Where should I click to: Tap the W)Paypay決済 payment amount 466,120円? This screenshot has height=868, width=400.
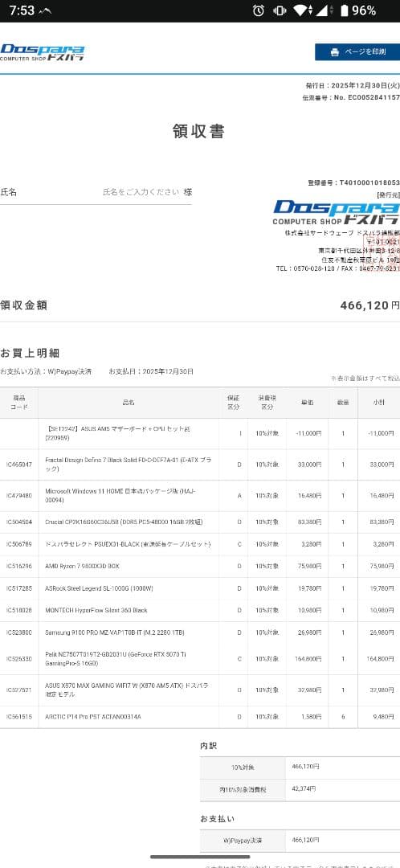(x=305, y=841)
